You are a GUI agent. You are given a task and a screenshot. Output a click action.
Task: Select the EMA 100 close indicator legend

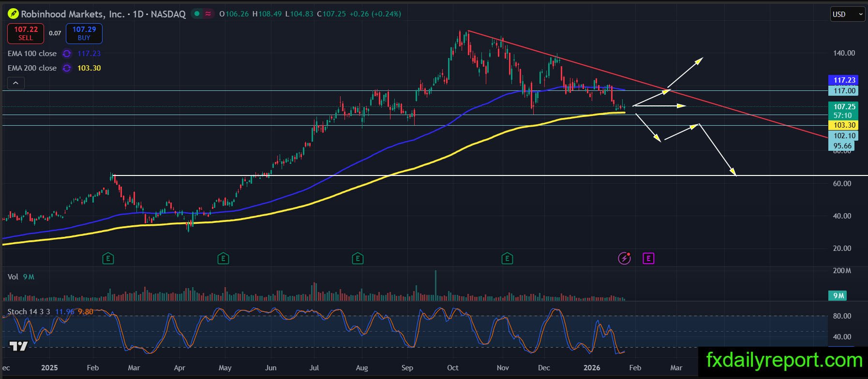[32, 54]
